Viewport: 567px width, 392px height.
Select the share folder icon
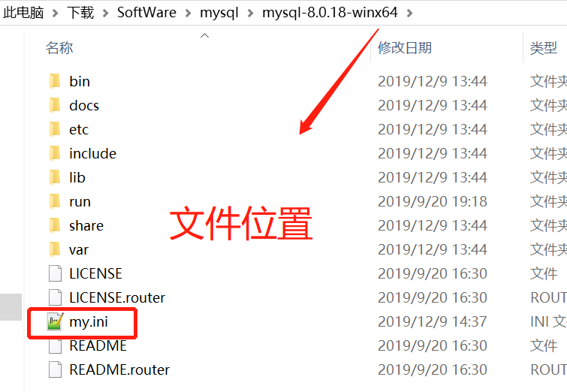pyautogui.click(x=55, y=225)
